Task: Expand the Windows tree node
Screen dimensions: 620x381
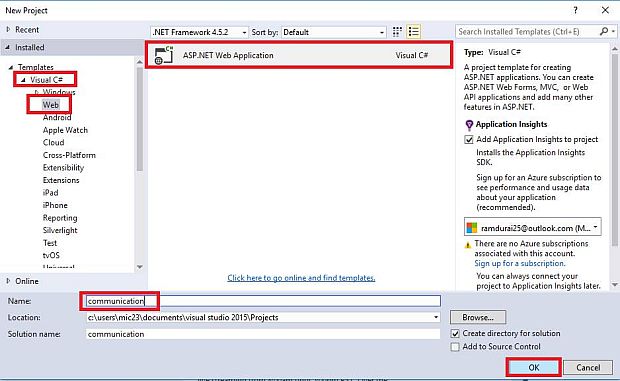Action: coord(36,92)
